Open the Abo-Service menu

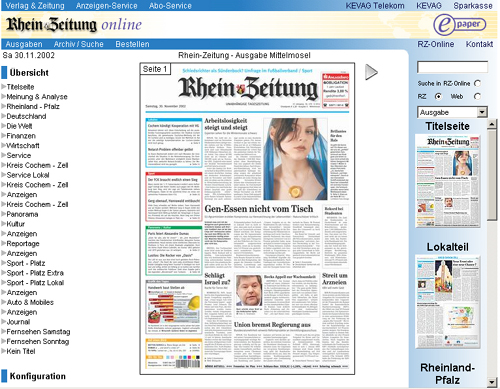click(x=170, y=6)
